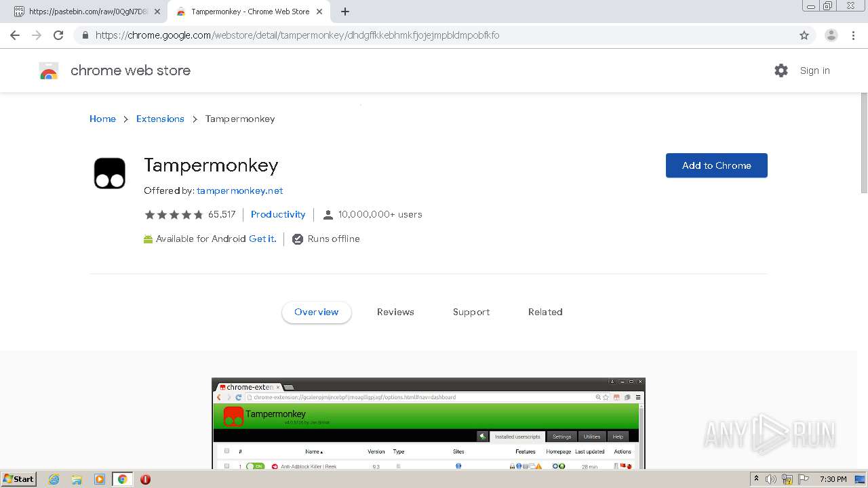Click the Runs offline checkmark icon

(297, 239)
